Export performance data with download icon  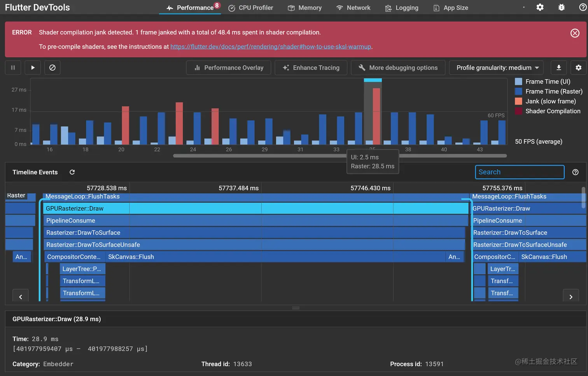tap(559, 68)
